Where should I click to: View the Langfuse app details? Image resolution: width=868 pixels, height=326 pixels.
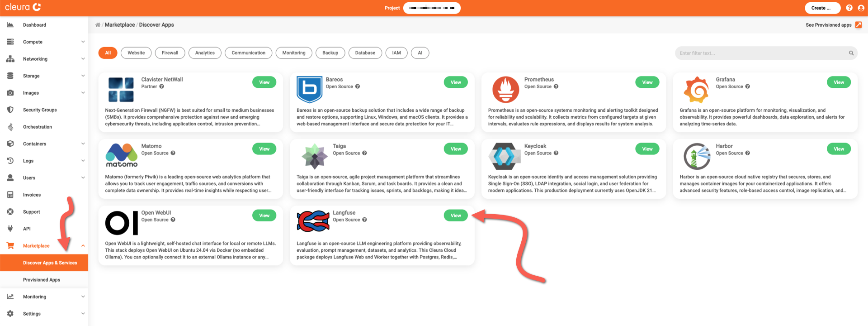[456, 216]
